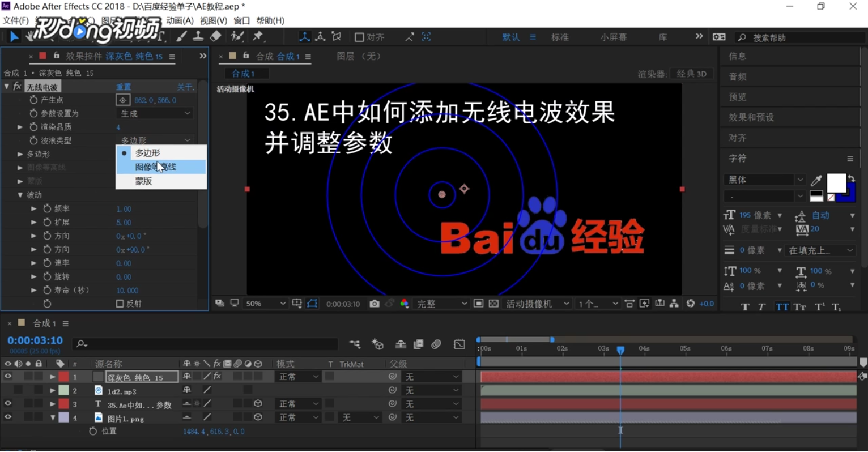Open the graph editor icon
The height and width of the screenshot is (452, 868).
tap(459, 344)
